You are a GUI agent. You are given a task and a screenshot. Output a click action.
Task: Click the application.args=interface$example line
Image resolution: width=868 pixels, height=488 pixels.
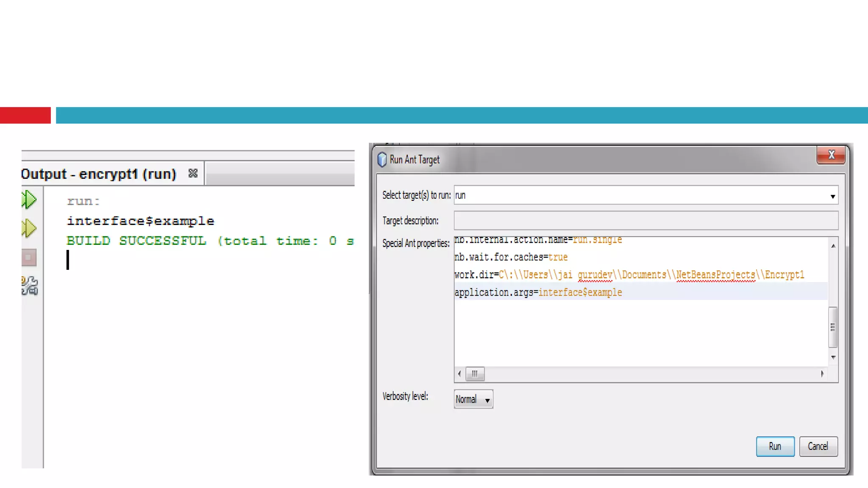[x=538, y=292]
